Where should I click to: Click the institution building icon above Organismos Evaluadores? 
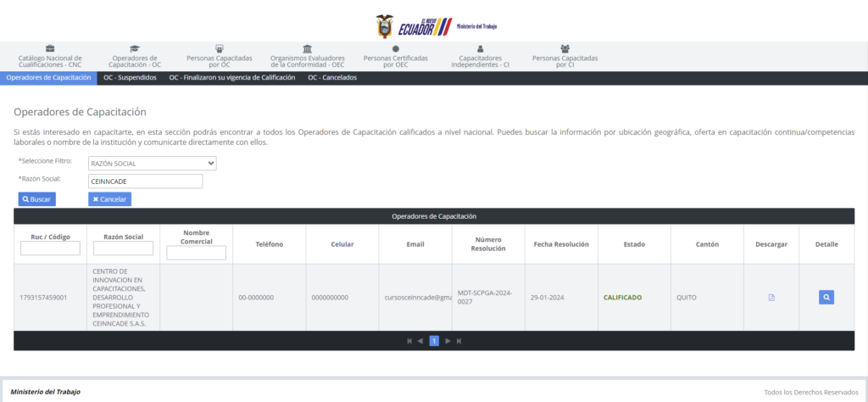(307, 48)
